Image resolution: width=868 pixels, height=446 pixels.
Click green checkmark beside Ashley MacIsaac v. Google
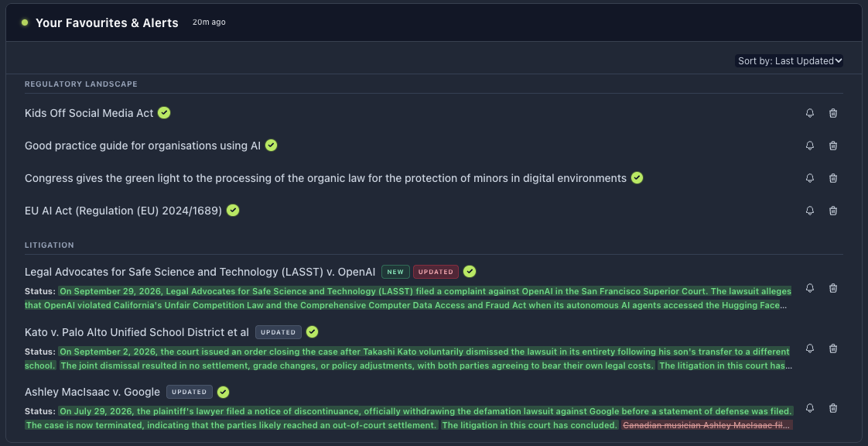223,393
